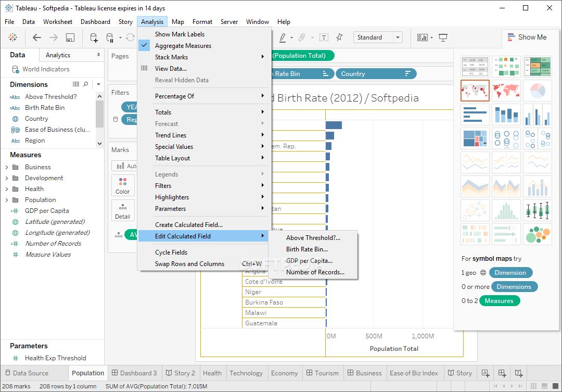The width and height of the screenshot is (562, 392).
Task: Click the Dimensions view-as-list icon
Action: point(76,84)
